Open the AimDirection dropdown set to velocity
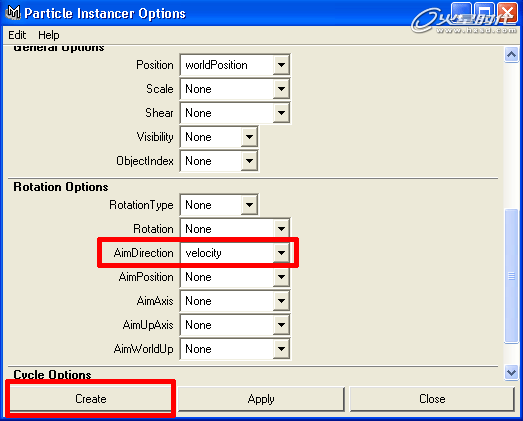Screen dimensions: 523x421 coord(235,253)
